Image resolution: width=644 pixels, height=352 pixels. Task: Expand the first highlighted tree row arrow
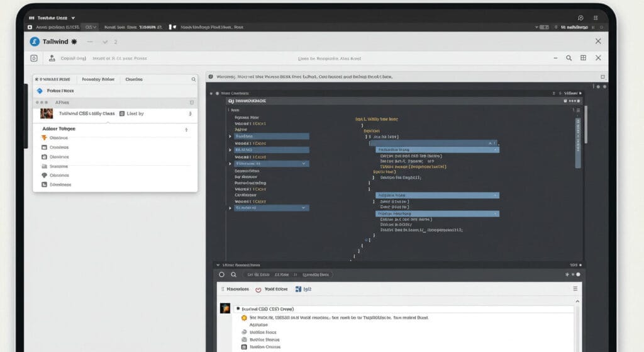tap(230, 136)
